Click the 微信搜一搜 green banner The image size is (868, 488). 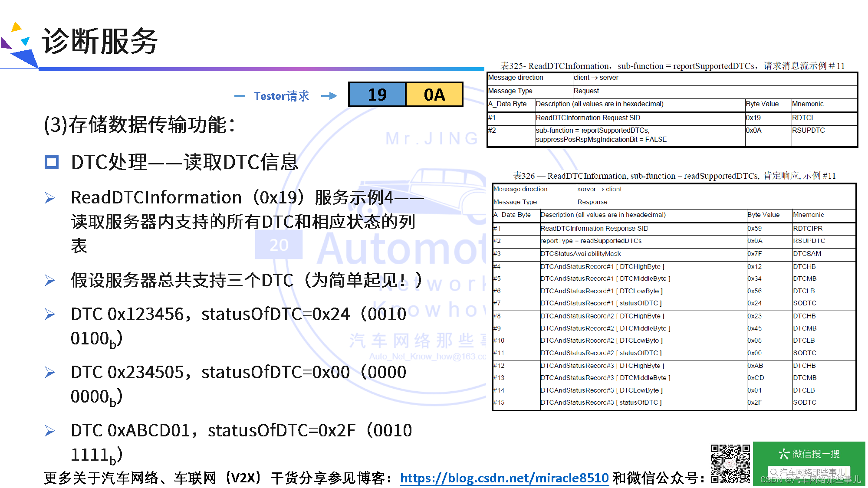pos(809,454)
